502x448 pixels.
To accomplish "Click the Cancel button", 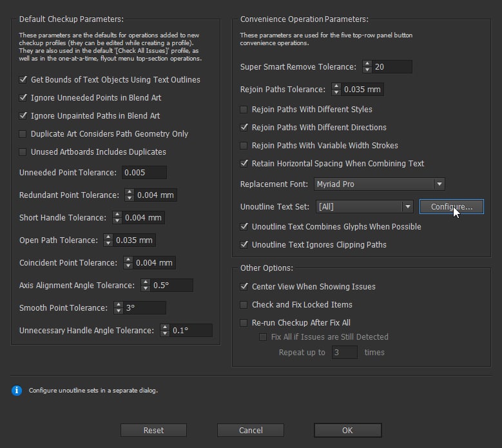I will pyautogui.click(x=251, y=430).
